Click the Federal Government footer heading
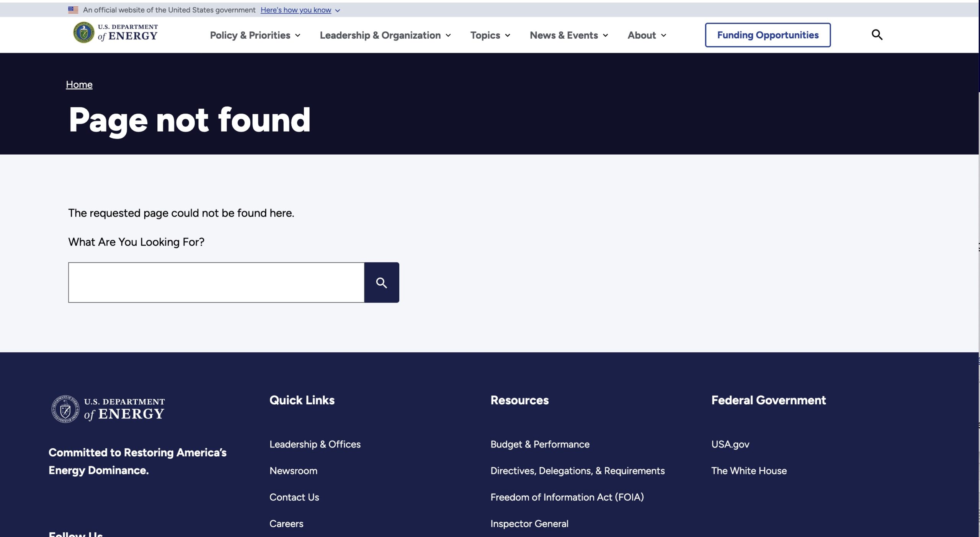Viewport: 980px width, 537px height. click(x=769, y=400)
